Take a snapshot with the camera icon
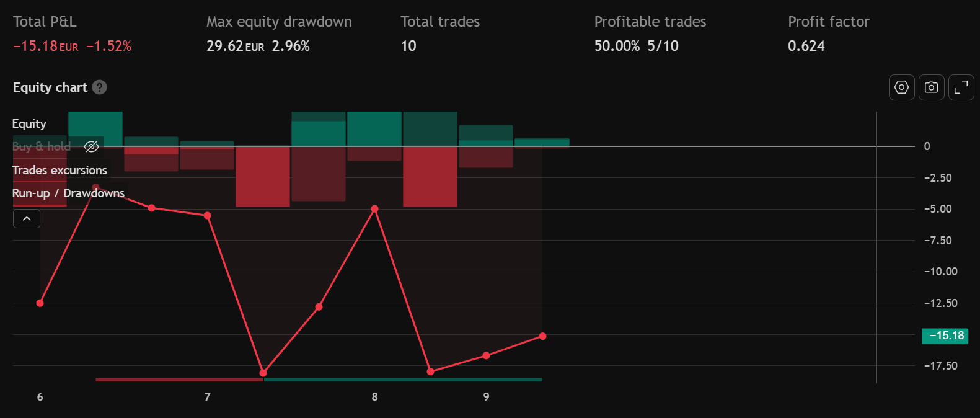Image resolution: width=980 pixels, height=418 pixels. click(931, 87)
